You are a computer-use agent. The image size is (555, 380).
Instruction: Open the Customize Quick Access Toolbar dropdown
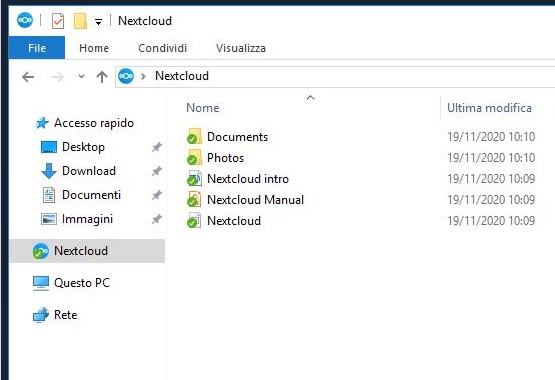(x=98, y=22)
